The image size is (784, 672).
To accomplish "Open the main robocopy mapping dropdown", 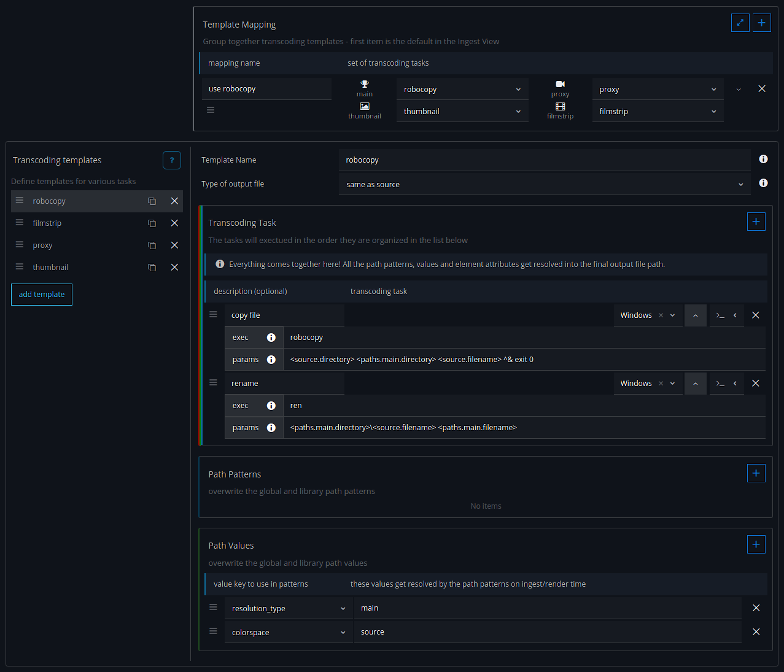I will coord(462,90).
